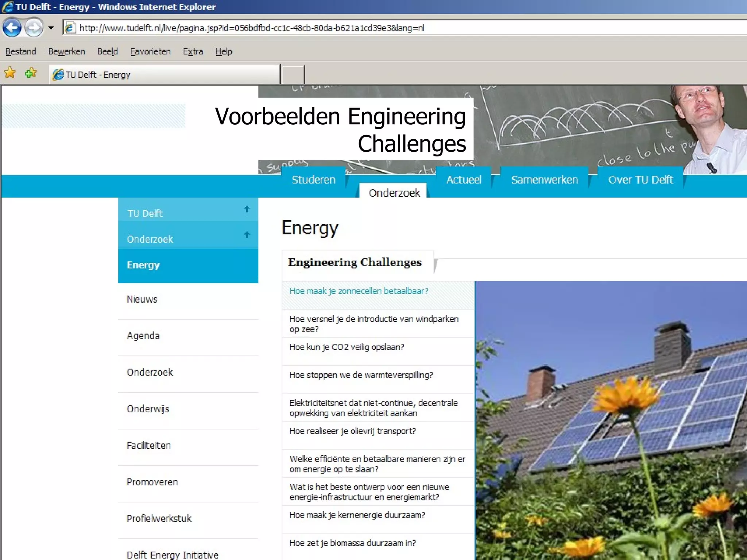Open the Help menu

click(x=224, y=51)
